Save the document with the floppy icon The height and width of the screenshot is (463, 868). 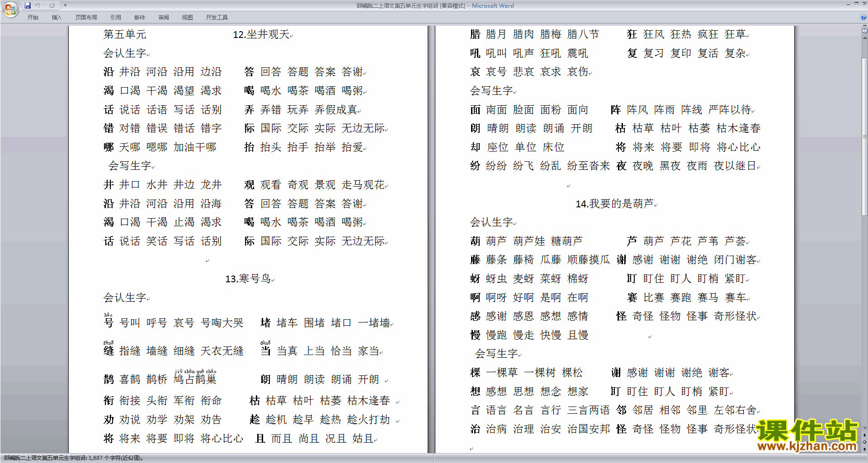pyautogui.click(x=28, y=5)
